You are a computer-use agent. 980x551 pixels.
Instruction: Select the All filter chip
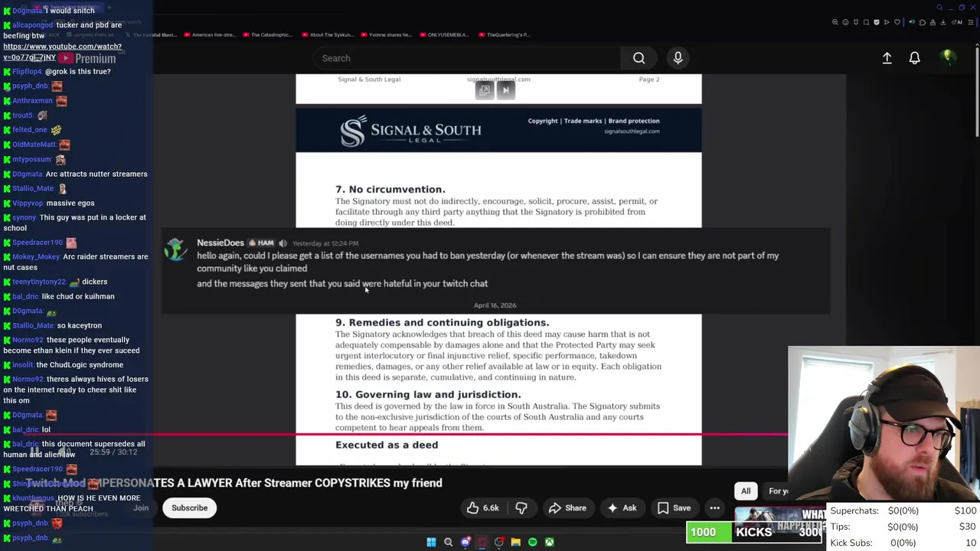[x=746, y=491]
